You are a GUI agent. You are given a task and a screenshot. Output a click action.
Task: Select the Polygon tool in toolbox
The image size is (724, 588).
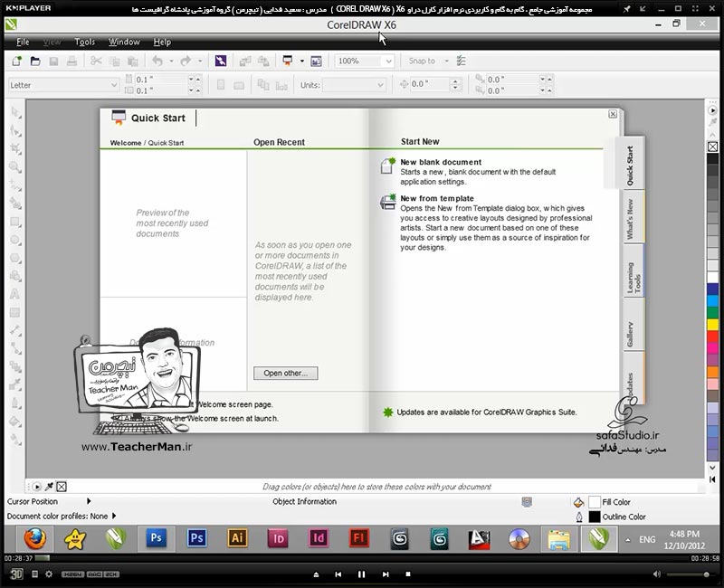click(x=15, y=258)
